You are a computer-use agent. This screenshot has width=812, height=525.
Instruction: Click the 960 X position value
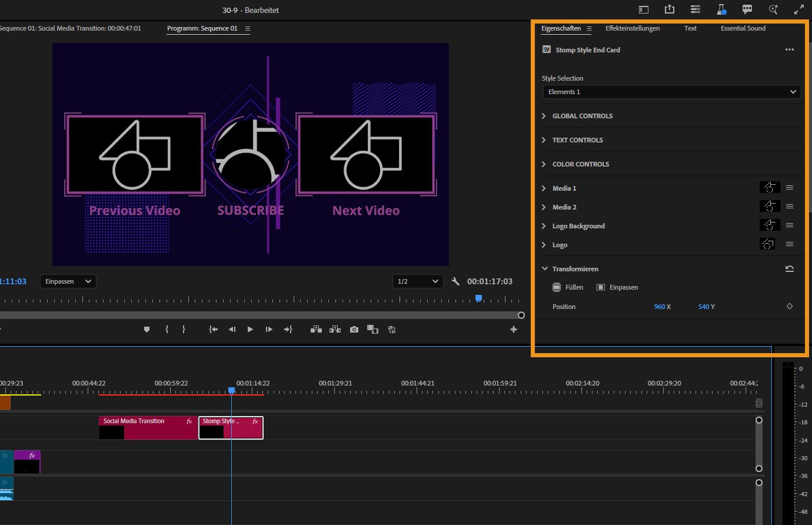point(662,306)
